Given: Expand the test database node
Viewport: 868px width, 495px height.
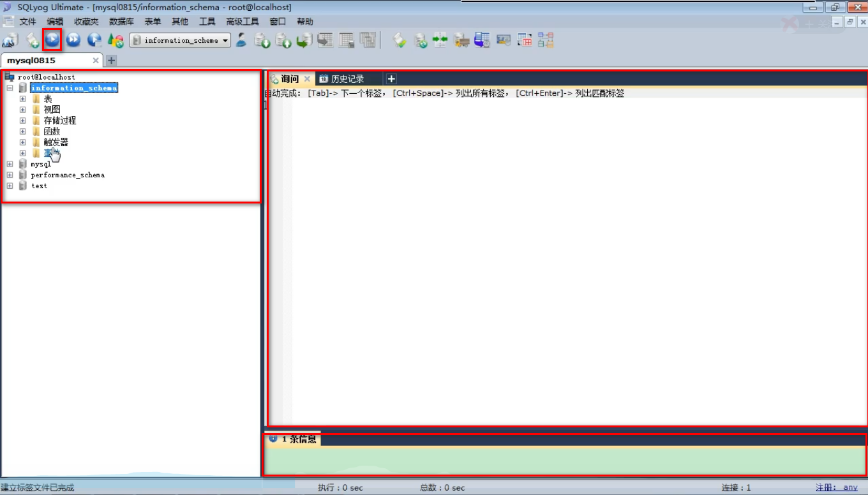Looking at the screenshot, I should (x=10, y=186).
